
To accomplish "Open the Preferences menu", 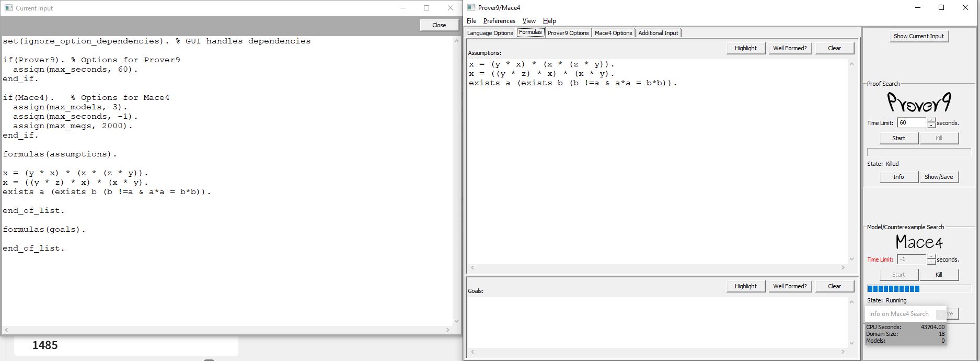I will [x=499, y=21].
